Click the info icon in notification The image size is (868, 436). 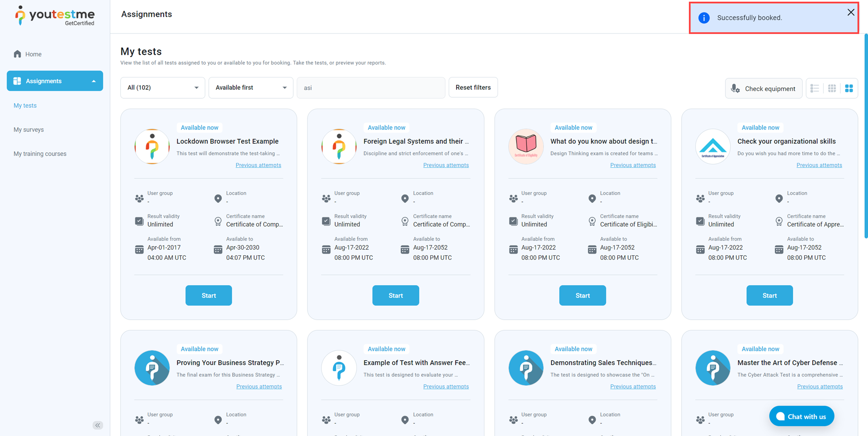pos(704,18)
